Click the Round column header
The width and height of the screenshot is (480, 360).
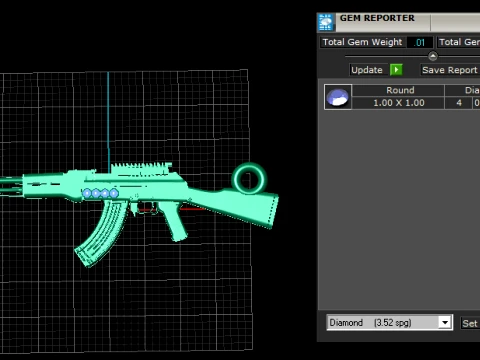(399, 90)
